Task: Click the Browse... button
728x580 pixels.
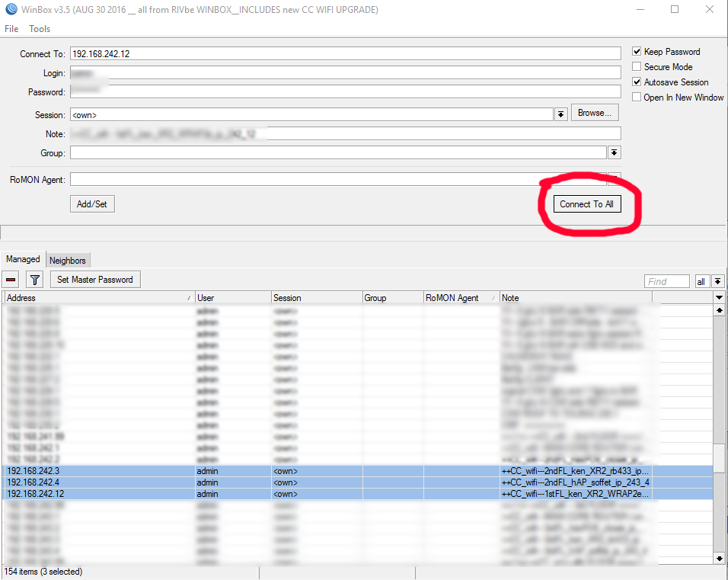Action: click(x=595, y=113)
